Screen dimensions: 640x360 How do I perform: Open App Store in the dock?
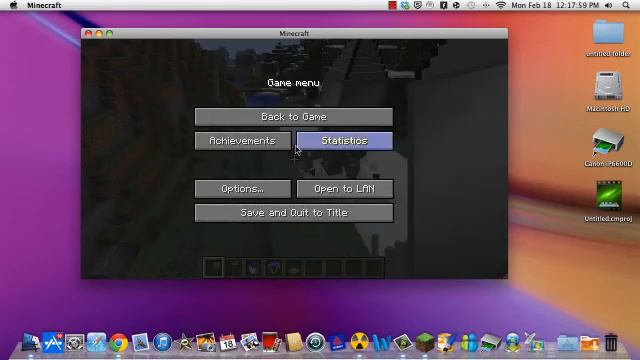tap(53, 342)
